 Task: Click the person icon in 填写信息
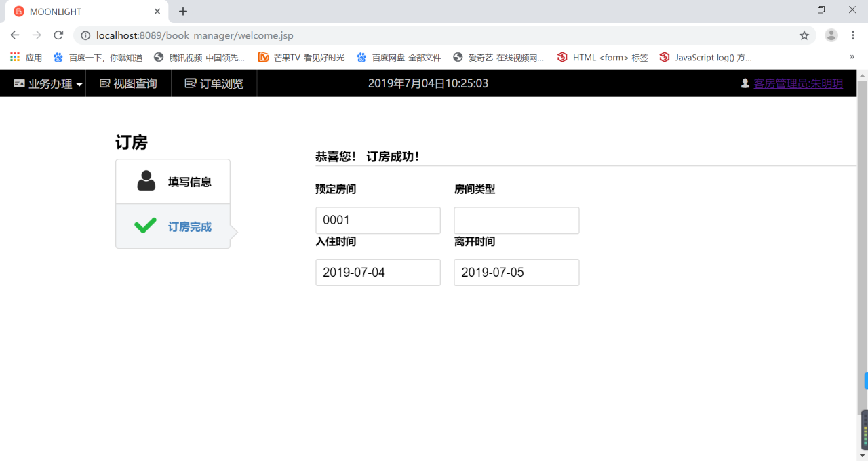point(146,181)
